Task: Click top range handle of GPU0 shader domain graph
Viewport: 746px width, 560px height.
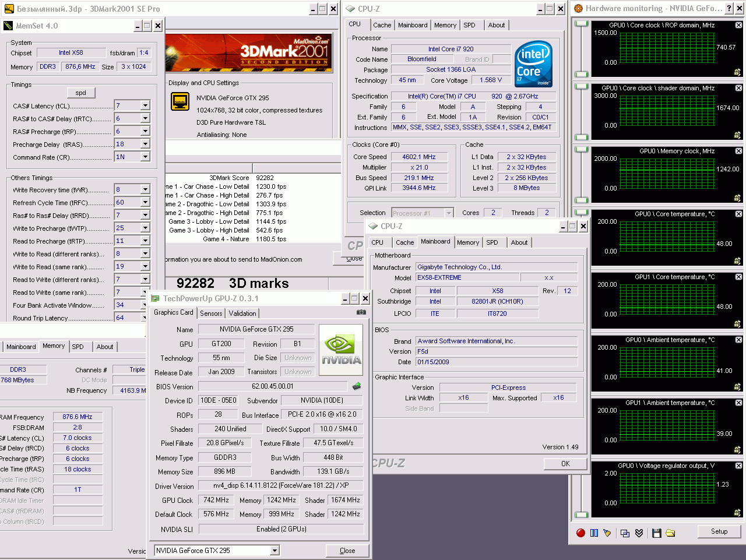Action: pyautogui.click(x=581, y=86)
